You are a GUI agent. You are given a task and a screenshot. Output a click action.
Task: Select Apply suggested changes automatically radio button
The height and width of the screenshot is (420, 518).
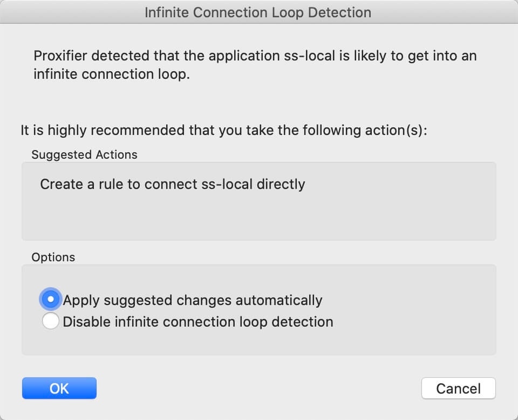coord(50,299)
